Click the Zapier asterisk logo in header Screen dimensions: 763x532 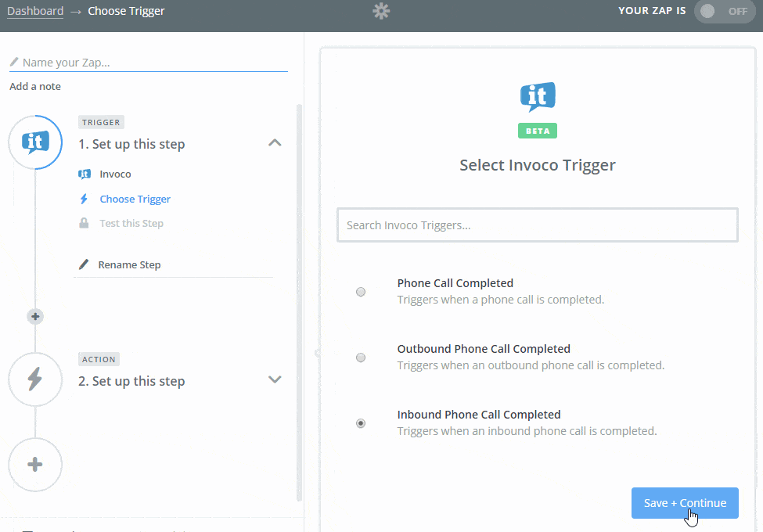tap(382, 11)
